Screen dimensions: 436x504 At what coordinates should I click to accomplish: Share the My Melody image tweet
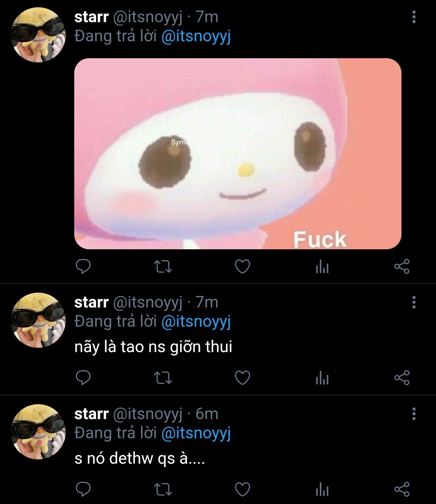(x=402, y=267)
